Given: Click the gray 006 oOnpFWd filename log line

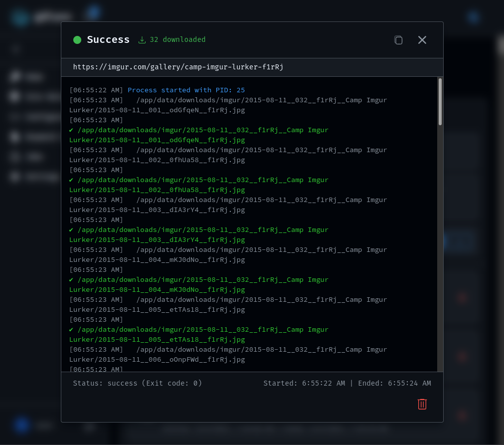Looking at the screenshot, I should [x=228, y=354].
